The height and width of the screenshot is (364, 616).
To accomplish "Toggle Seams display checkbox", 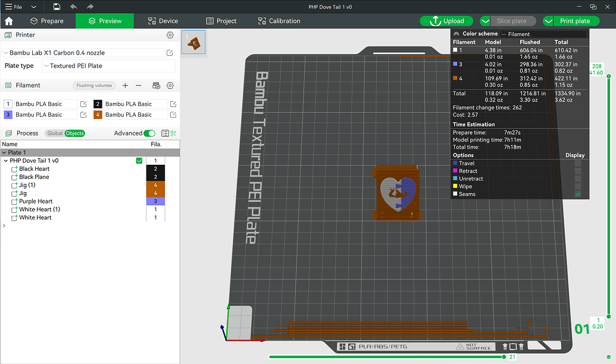I will coord(578,194).
